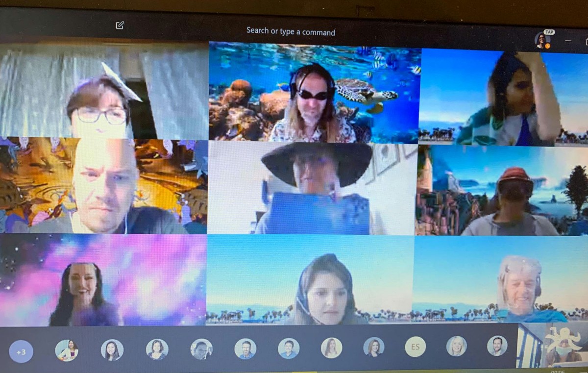Minimize the Teams window
This screenshot has height=373, width=588.
pos(568,41)
